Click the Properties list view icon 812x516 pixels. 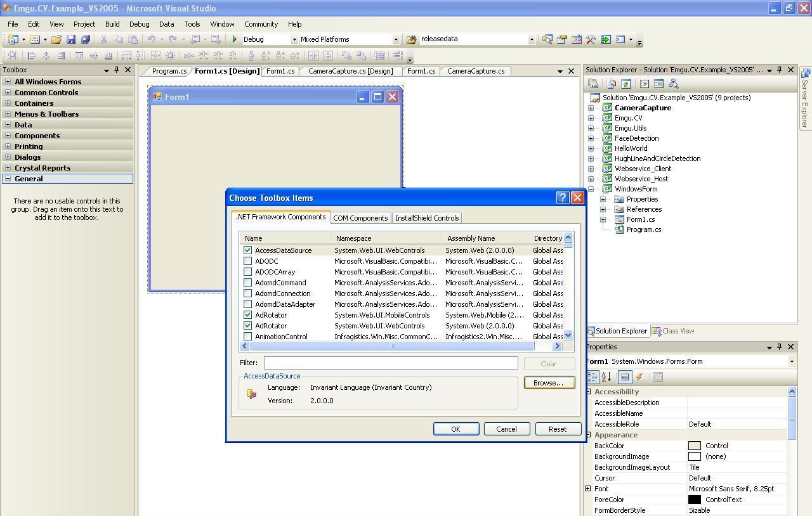[625, 377]
